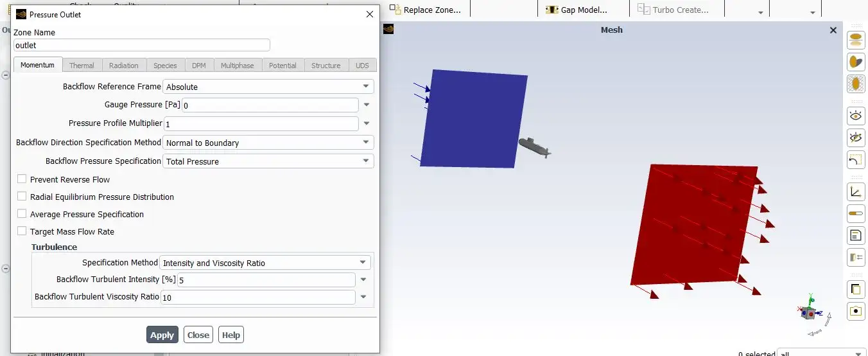Select the blue inlet plane in viewport
Viewport: 868px width, 356px height.
474,119
